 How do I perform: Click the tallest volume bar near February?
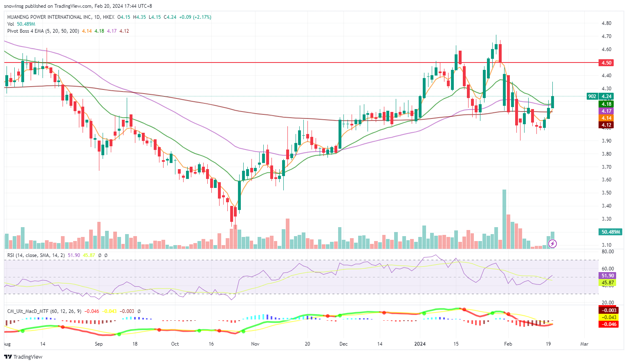pos(505,219)
